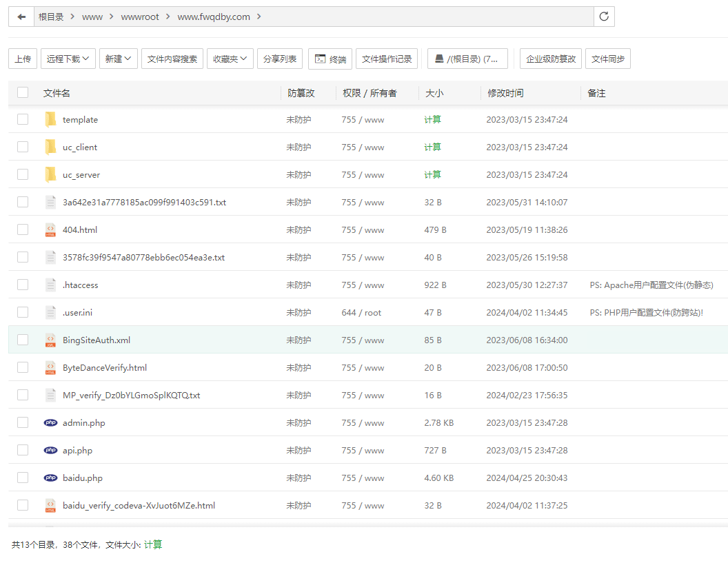Click chevron after wwwroot in breadcrumb

(168, 17)
